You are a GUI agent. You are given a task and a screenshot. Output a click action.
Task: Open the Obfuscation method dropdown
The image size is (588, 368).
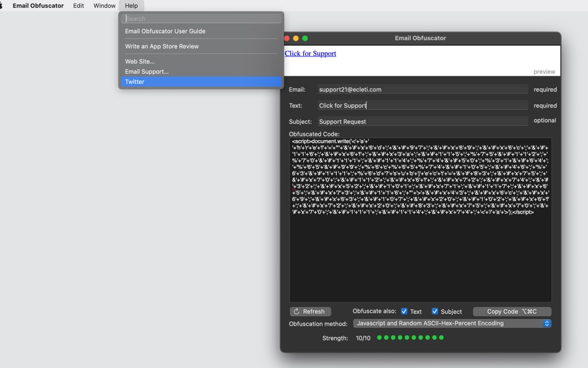[452, 323]
